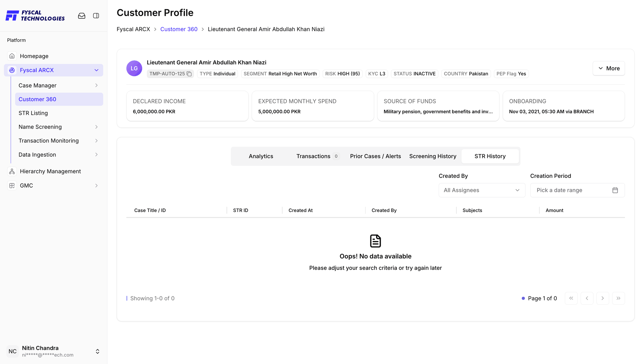Open the inbox icon in sidebar header
Screen dimensions: 644x364
(x=82, y=16)
